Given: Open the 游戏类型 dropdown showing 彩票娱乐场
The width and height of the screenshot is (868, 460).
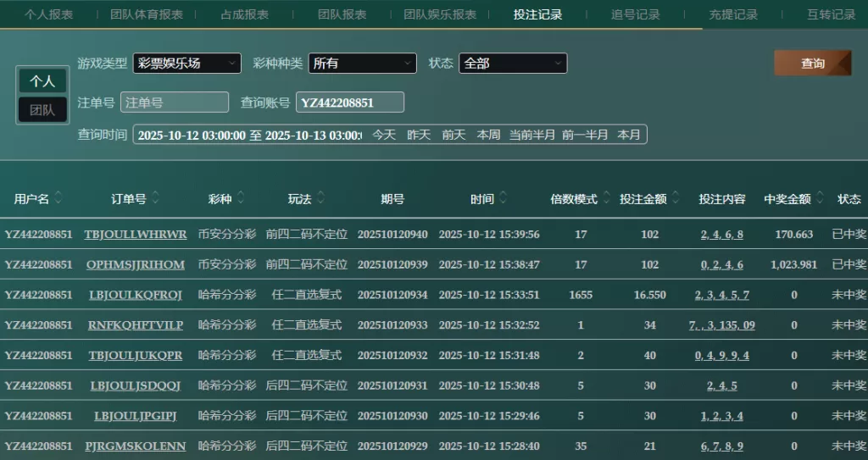Looking at the screenshot, I should click(186, 64).
